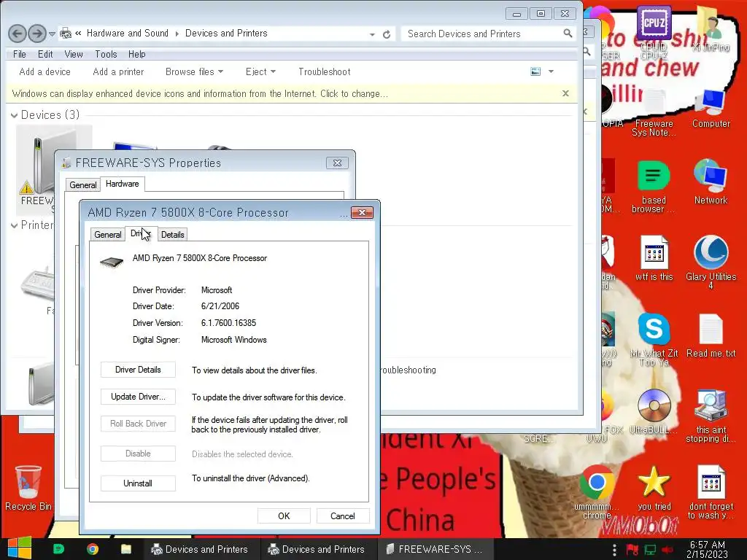Image resolution: width=747 pixels, height=560 pixels.
Task: Open the Skype desktop icon
Action: (x=654, y=339)
